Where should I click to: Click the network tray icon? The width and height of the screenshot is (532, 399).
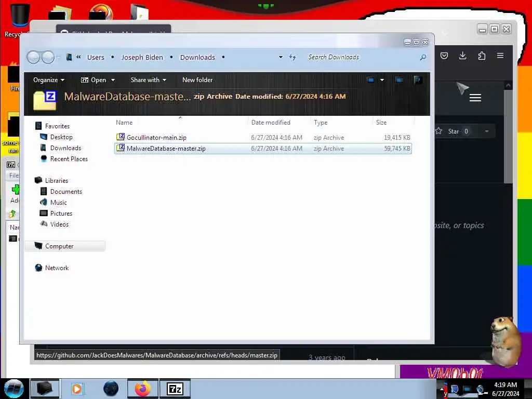pos(467,389)
